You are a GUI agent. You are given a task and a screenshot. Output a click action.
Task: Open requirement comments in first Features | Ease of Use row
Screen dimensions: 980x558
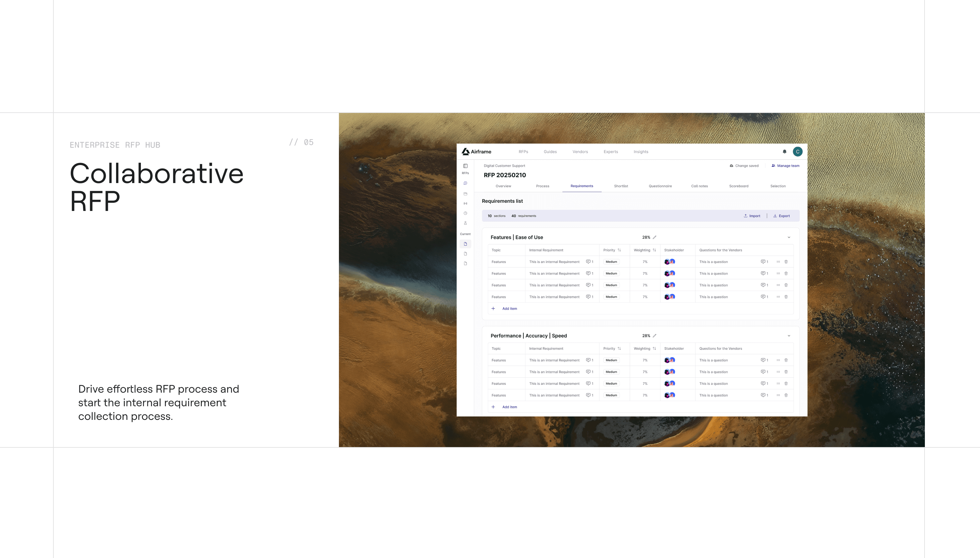click(589, 262)
